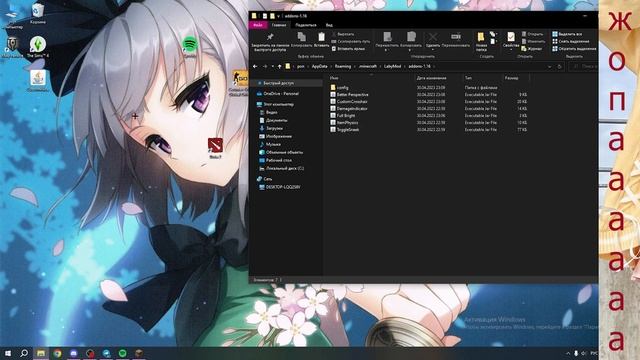Open Music (Музыка) in the sidebar
The height and width of the screenshot is (360, 640).
270,144
